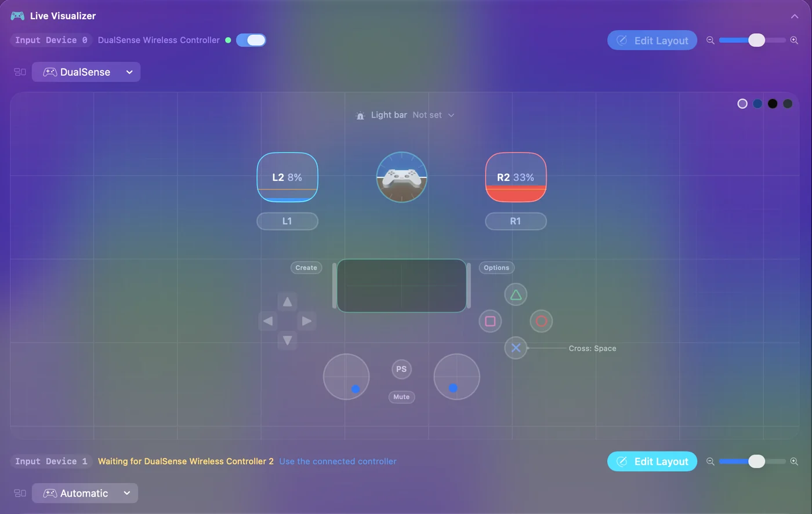The height and width of the screenshot is (514, 812).
Task: Click the R1 bumper button
Action: 516,221
